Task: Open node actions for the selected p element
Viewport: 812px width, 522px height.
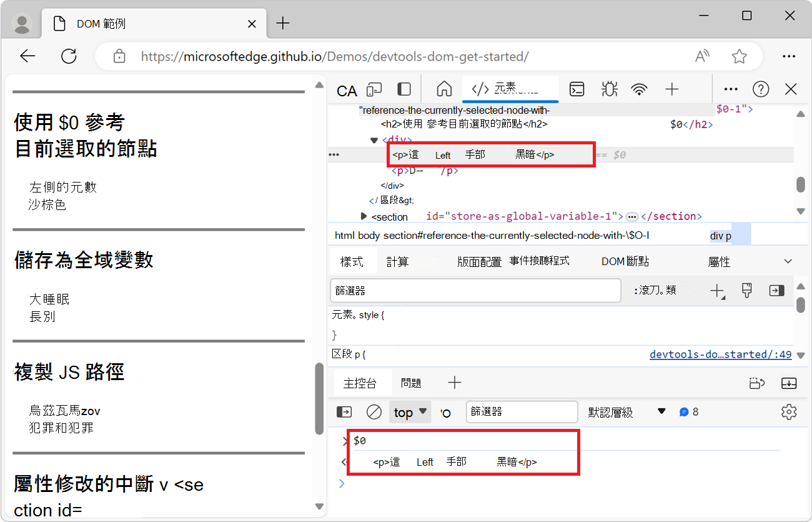Action: (x=334, y=155)
